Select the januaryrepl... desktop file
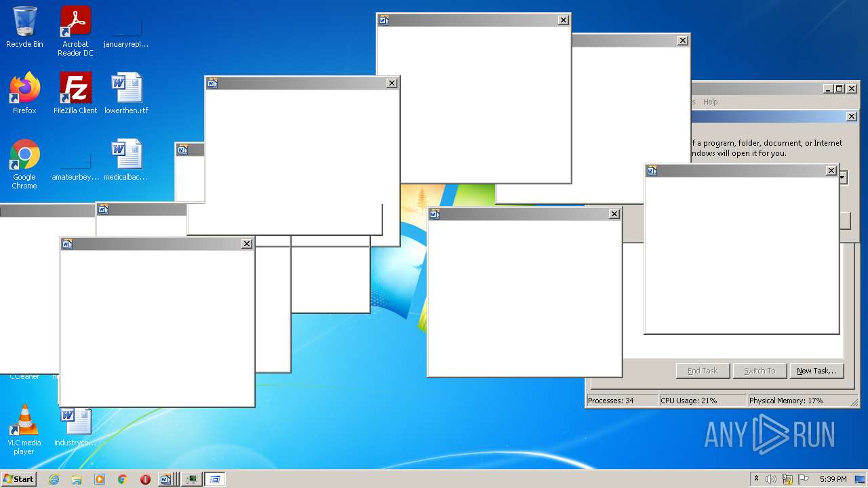This screenshot has width=868, height=488. [x=126, y=28]
